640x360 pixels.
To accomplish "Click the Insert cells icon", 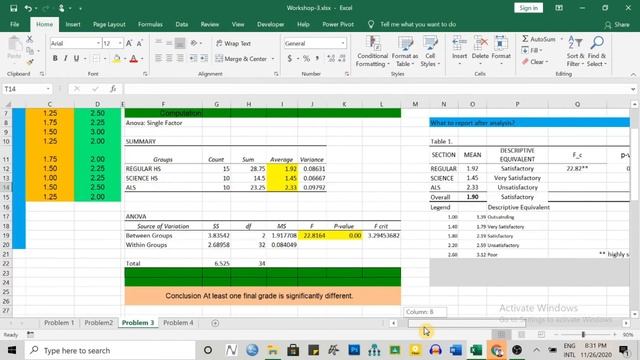I will click(460, 42).
